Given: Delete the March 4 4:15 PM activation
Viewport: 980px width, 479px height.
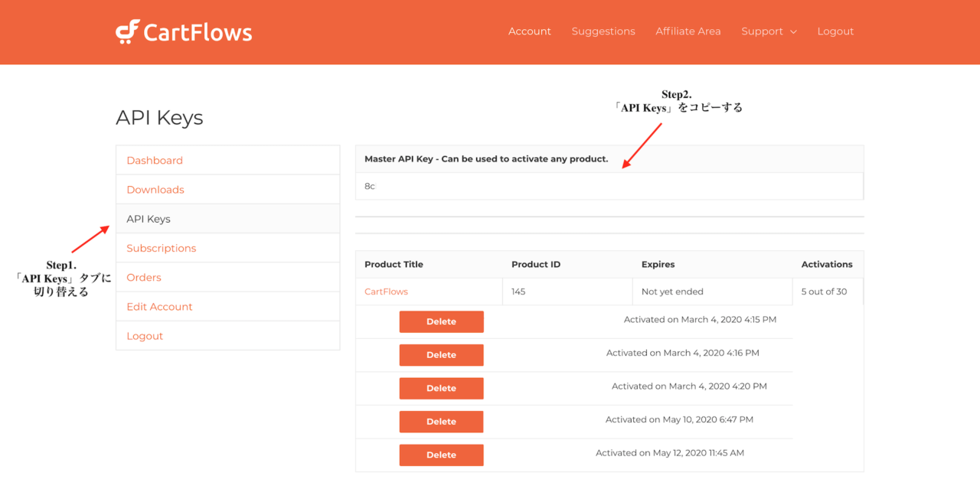Looking at the screenshot, I should click(441, 321).
